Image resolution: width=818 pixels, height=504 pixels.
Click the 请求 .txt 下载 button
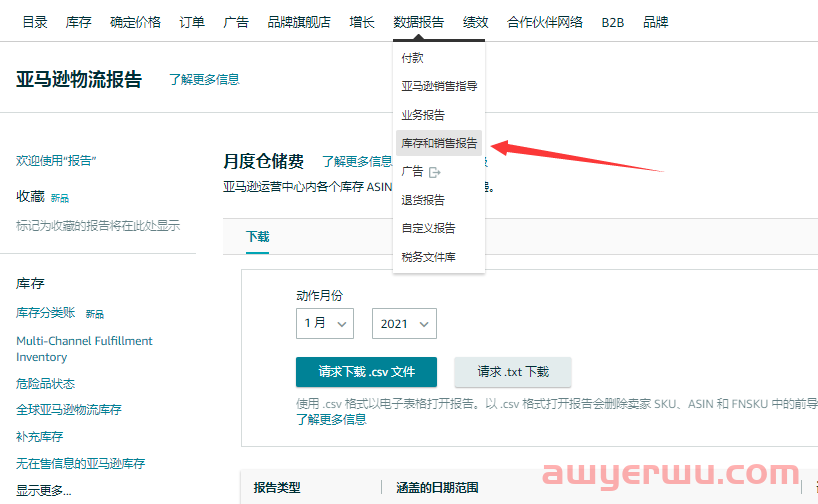point(513,372)
